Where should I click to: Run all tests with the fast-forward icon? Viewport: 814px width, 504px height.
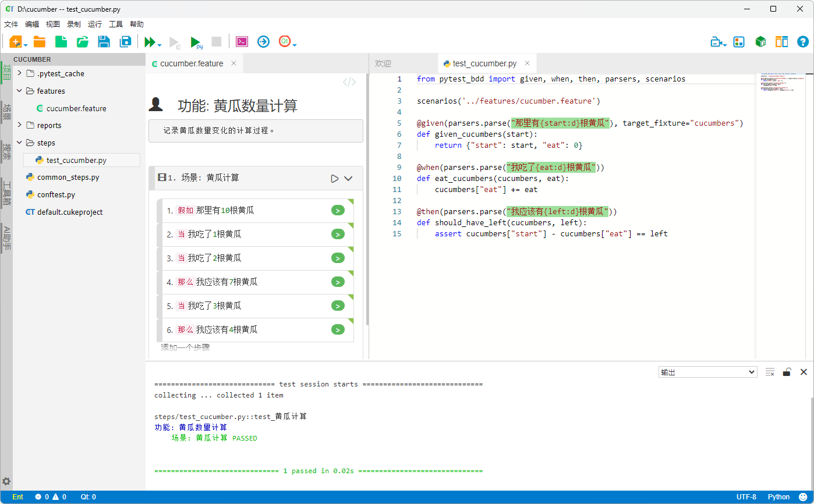(149, 41)
